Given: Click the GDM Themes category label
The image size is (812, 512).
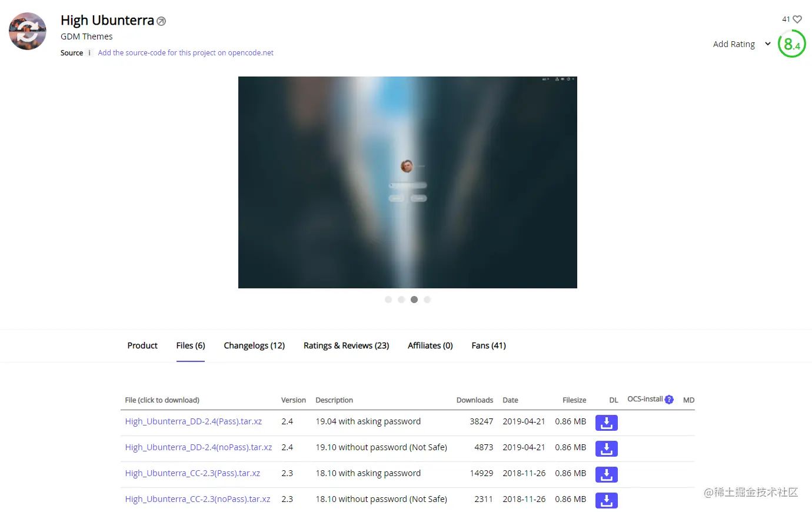Looking at the screenshot, I should coord(86,36).
